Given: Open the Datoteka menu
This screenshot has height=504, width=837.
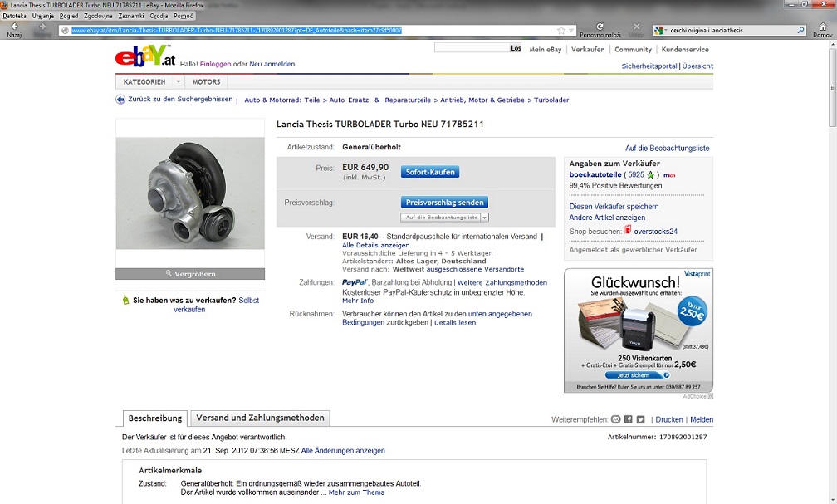Looking at the screenshot, I should (x=14, y=16).
